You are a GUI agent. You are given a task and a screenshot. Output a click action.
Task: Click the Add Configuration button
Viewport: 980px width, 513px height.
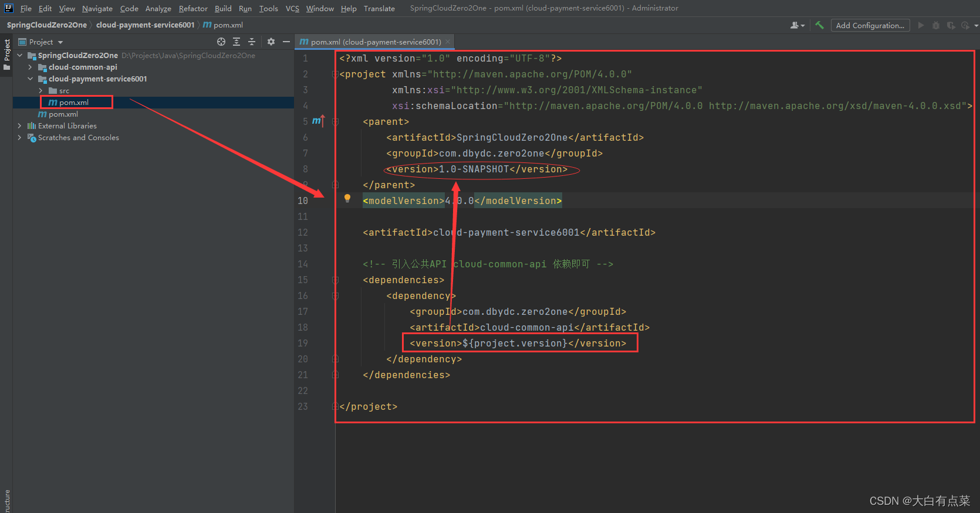click(x=870, y=25)
